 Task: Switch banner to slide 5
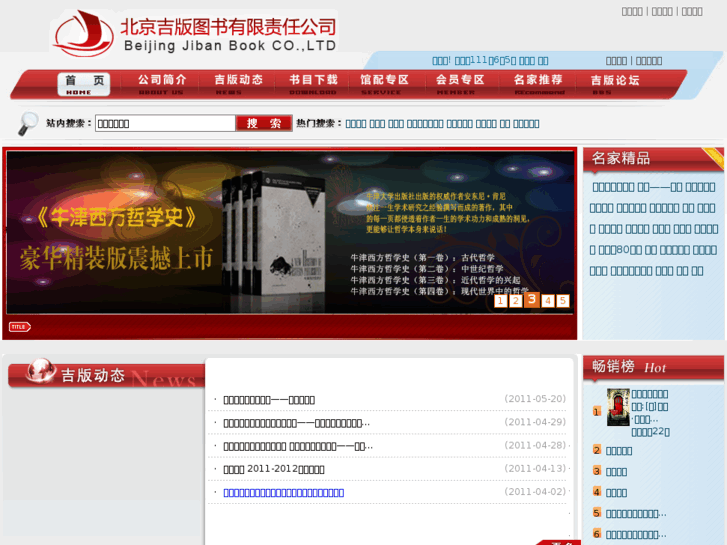(563, 301)
